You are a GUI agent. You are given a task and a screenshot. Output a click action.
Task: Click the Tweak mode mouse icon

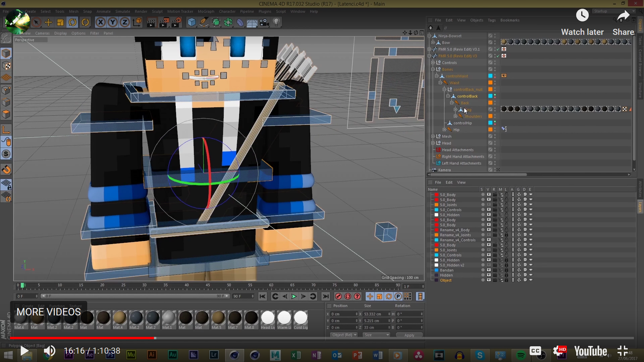click(x=6, y=142)
